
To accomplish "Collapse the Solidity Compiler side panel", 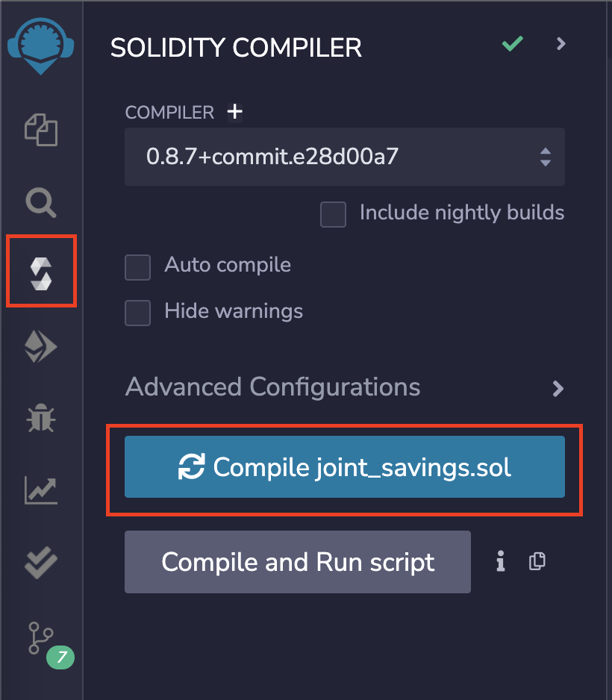I will [x=561, y=45].
